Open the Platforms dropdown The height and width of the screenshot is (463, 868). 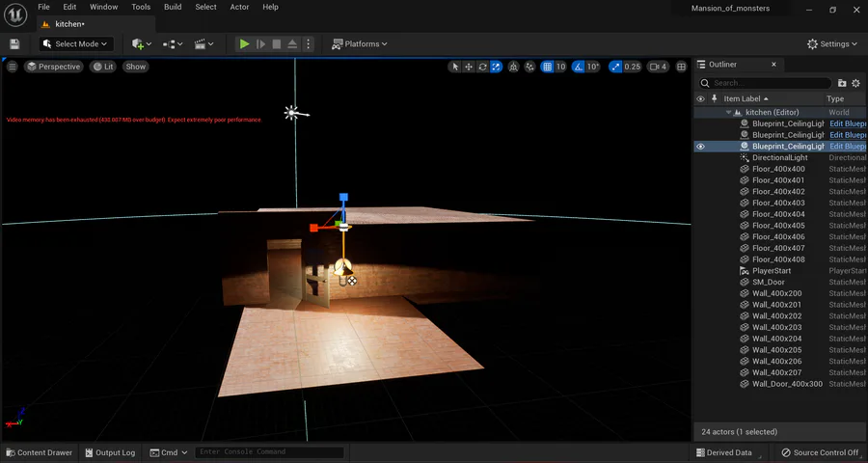pyautogui.click(x=360, y=43)
